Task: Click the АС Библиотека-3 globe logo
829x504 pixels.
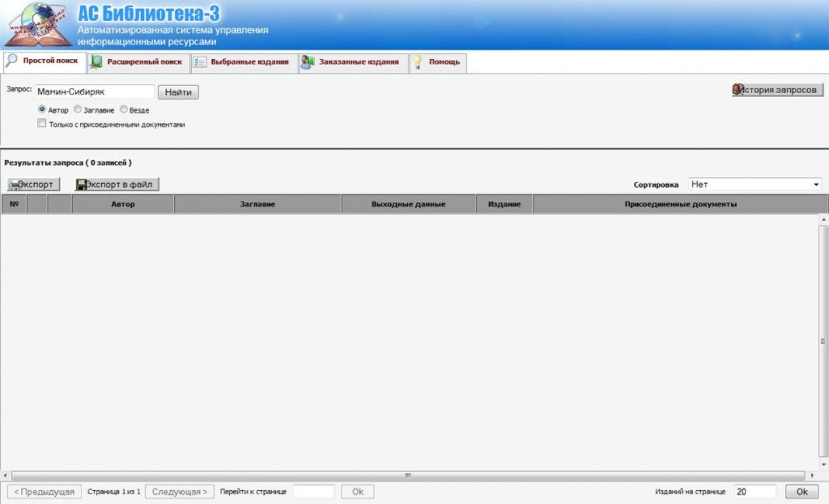Action: [38, 24]
